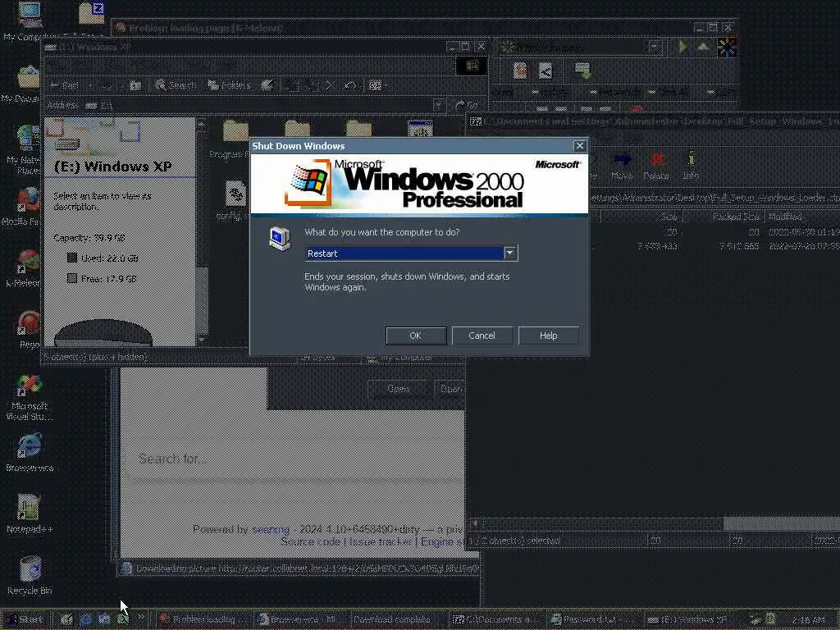Expand the quick launch overflow chevron
Image resolution: width=840 pixels, height=630 pixels.
tap(141, 617)
